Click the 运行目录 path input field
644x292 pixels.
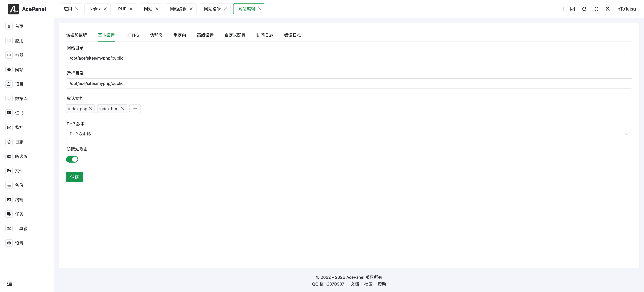[349, 83]
